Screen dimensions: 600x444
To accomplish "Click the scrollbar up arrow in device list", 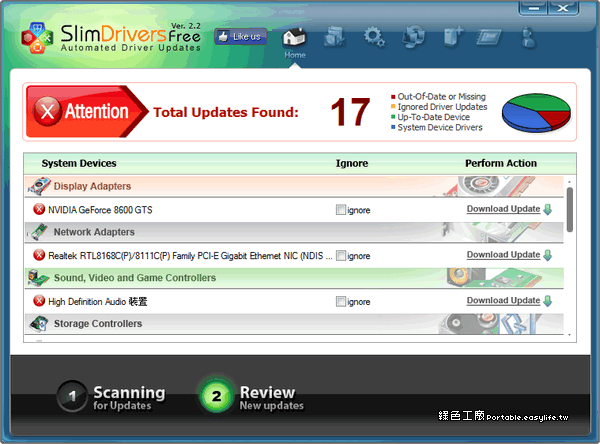I will tap(570, 181).
